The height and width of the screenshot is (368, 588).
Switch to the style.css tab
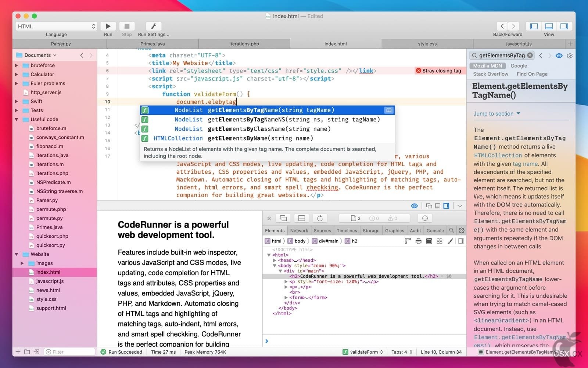coord(427,44)
